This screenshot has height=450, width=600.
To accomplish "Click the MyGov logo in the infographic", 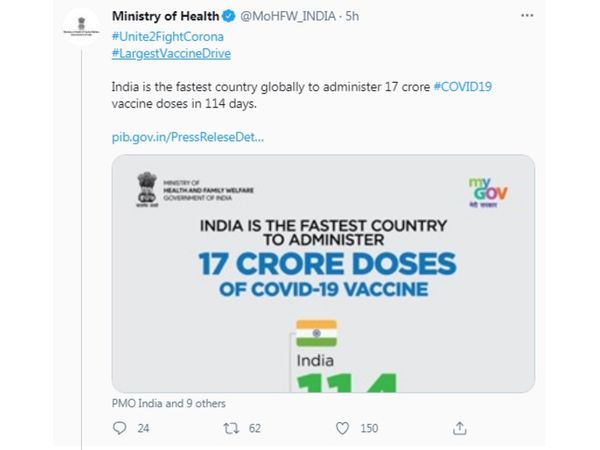I will (x=488, y=192).
